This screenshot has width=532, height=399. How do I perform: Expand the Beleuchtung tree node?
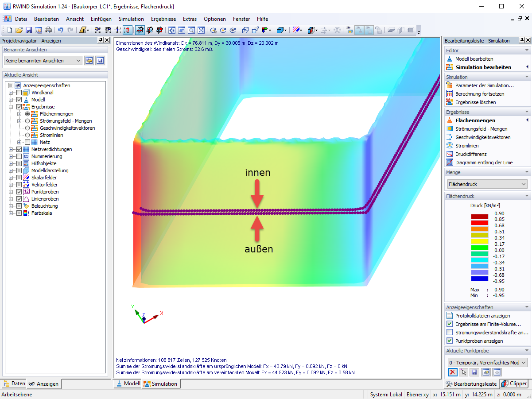coord(11,206)
